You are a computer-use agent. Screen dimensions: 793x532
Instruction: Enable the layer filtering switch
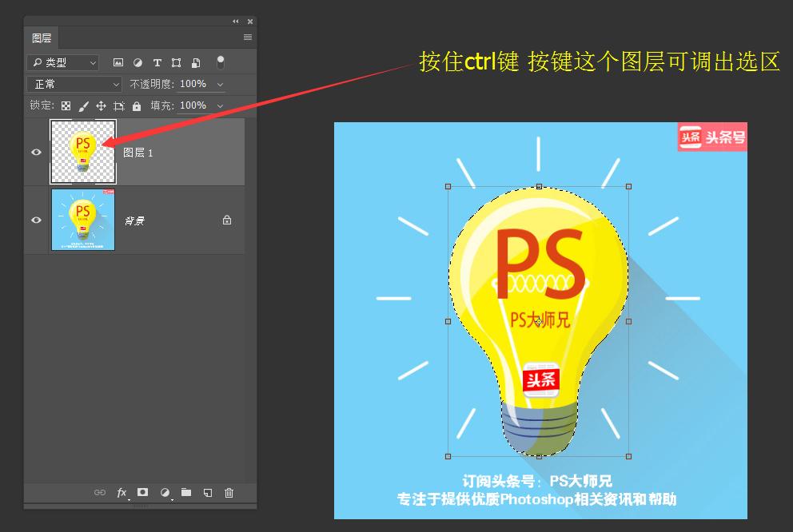click(x=220, y=62)
